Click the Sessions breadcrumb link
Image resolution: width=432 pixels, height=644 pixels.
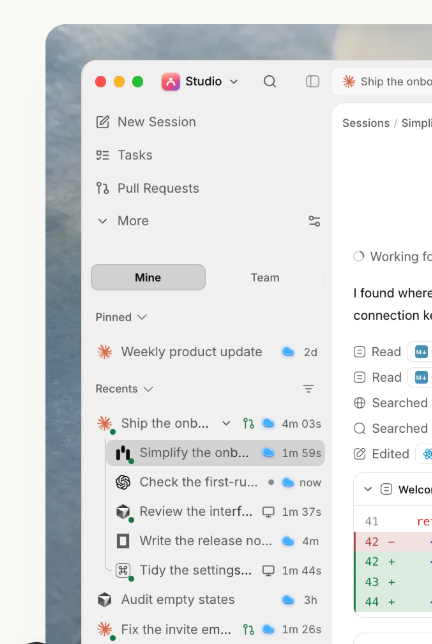coord(366,123)
